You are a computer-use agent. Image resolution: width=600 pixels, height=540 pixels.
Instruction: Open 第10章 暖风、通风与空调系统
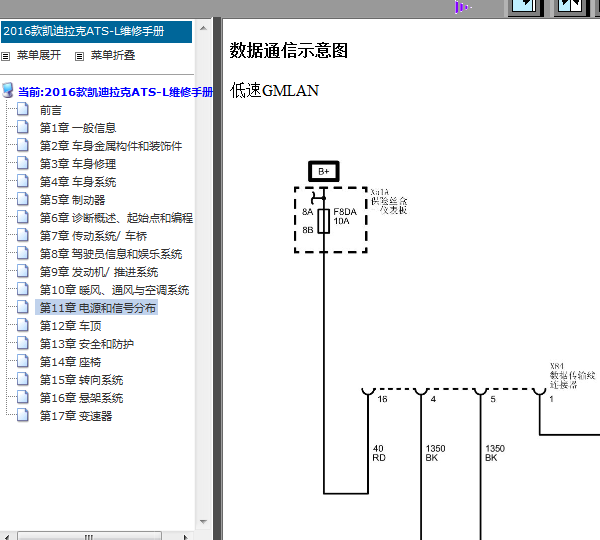tap(114, 290)
